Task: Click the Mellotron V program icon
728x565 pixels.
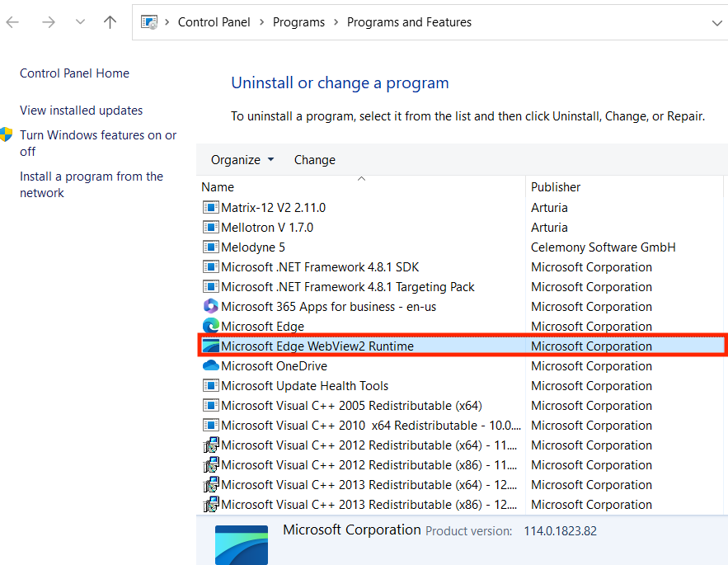Action: [x=211, y=227]
